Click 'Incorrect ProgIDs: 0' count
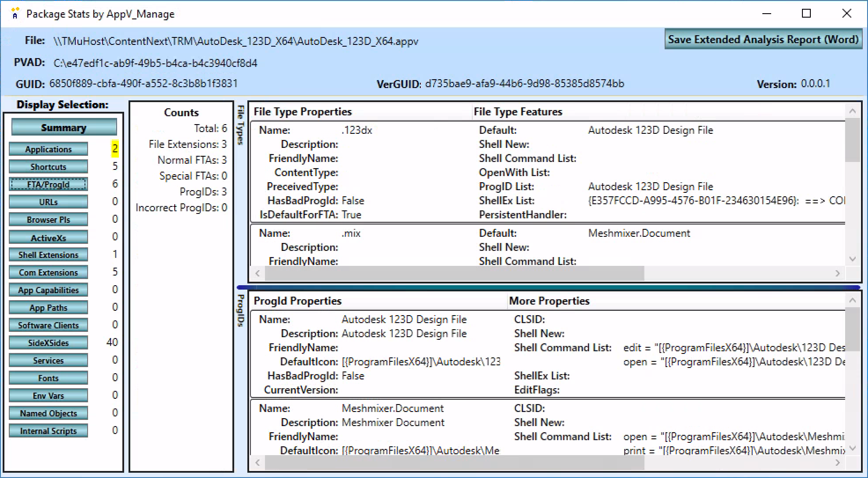 (x=181, y=208)
